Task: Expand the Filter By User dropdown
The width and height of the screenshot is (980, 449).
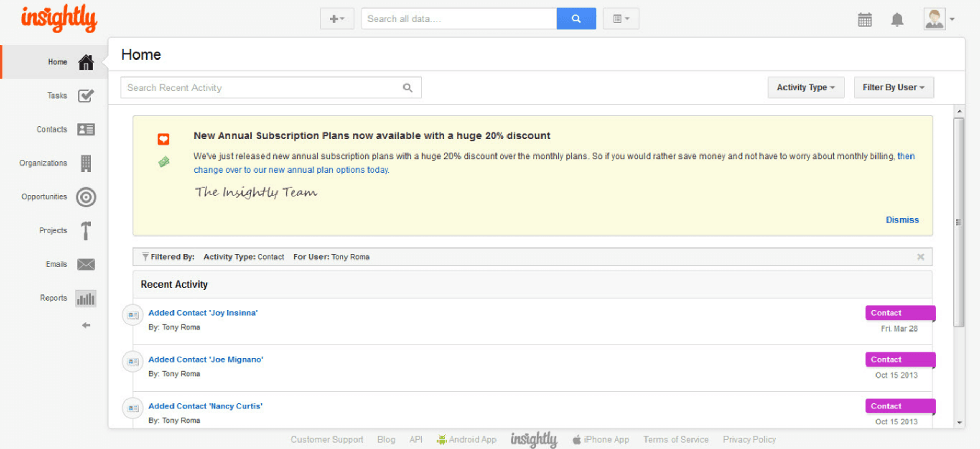Action: (x=894, y=87)
